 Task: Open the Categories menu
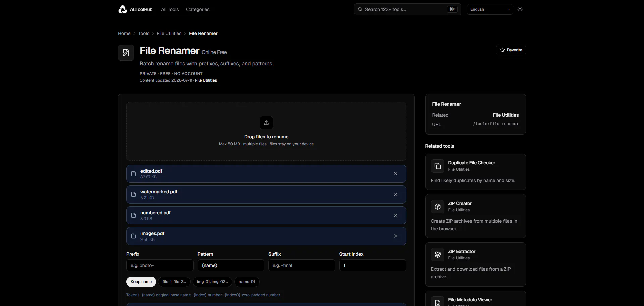tap(198, 9)
